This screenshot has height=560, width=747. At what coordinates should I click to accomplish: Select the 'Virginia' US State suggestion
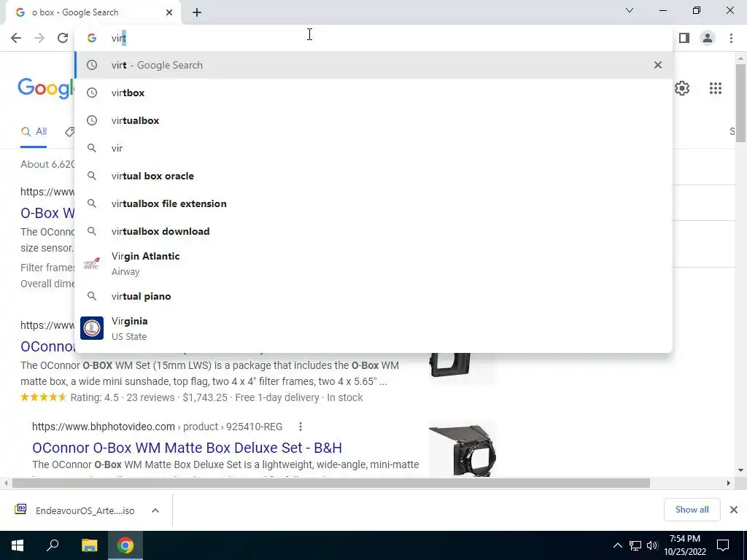pyautogui.click(x=373, y=329)
